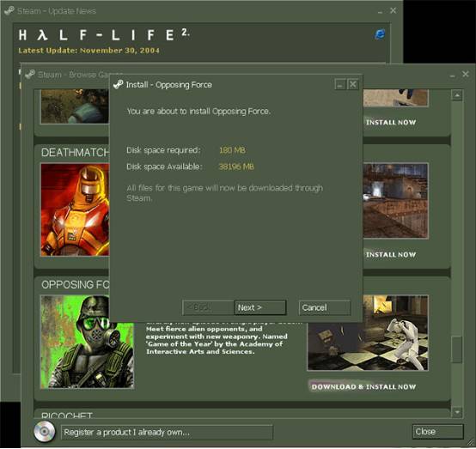Open the Deathmatch gameplay screenshot thumbnail
Screen dimensions: 476x449
click(395, 201)
